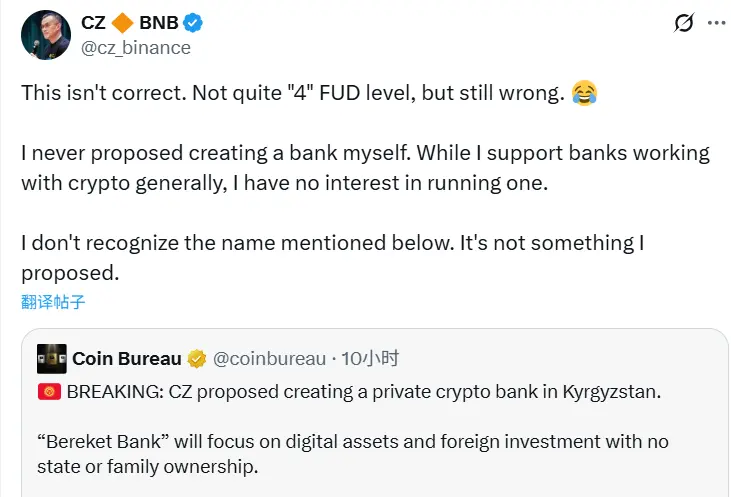Open the quoted BREAKING headline text

click(363, 392)
